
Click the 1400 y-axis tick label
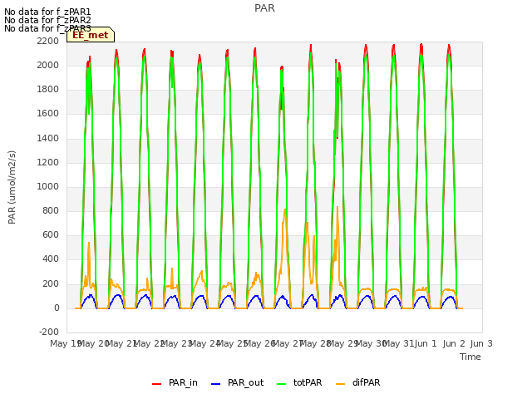coord(48,138)
